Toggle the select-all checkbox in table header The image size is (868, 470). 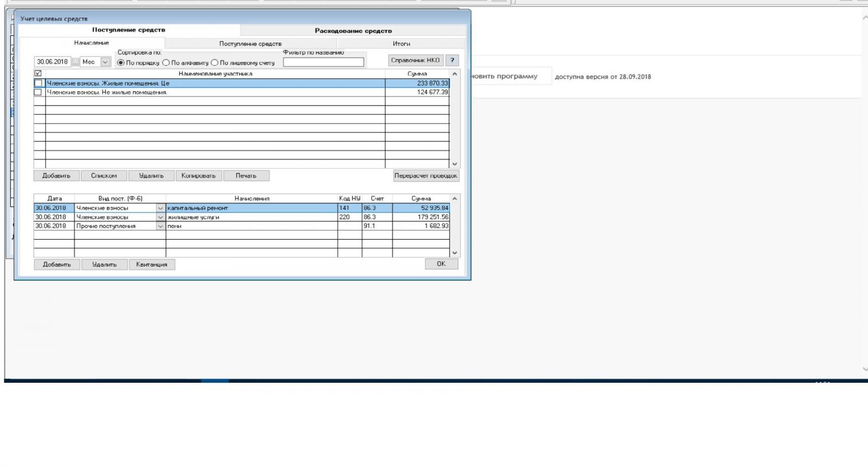pyautogui.click(x=38, y=74)
